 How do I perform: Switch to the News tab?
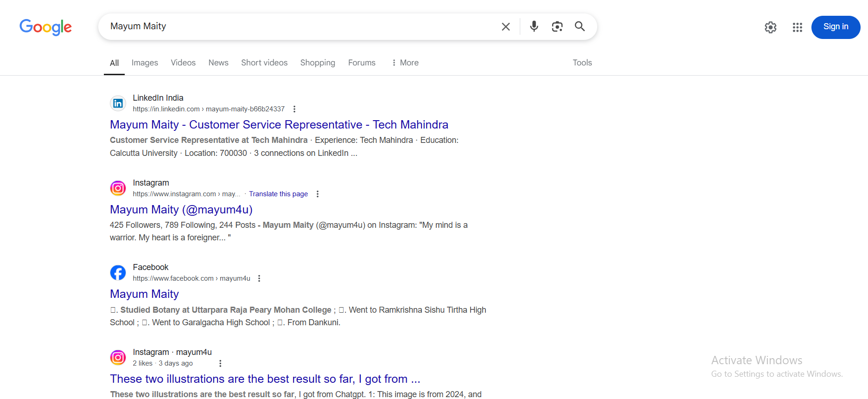218,63
